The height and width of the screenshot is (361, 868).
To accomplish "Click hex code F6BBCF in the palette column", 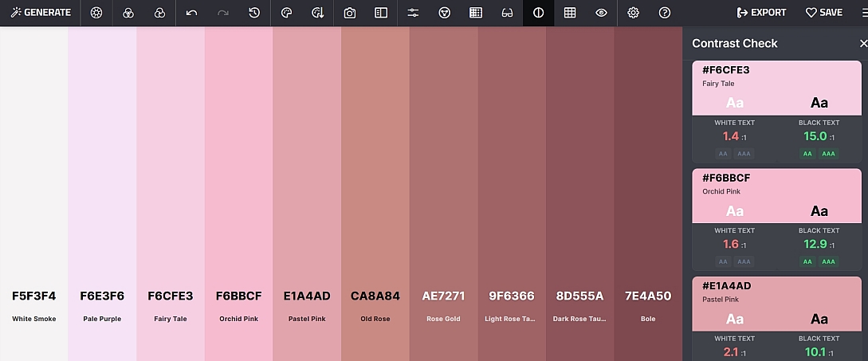I will click(238, 296).
